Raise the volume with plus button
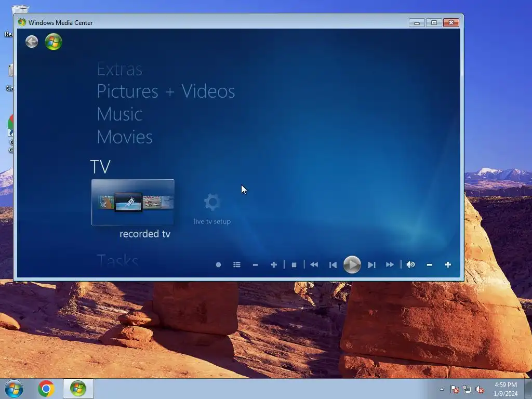 coord(448,264)
